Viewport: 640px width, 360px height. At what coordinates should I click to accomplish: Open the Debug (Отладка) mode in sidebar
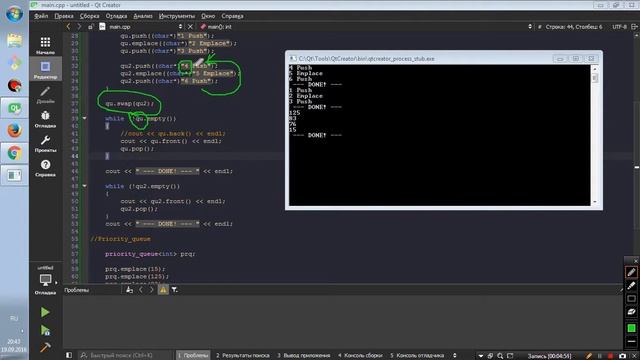[x=45, y=119]
